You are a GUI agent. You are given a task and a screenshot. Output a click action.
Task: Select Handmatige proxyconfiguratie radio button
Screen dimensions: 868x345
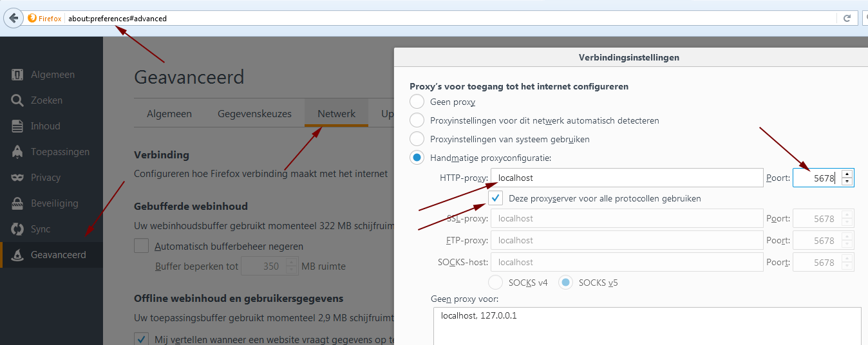point(417,158)
